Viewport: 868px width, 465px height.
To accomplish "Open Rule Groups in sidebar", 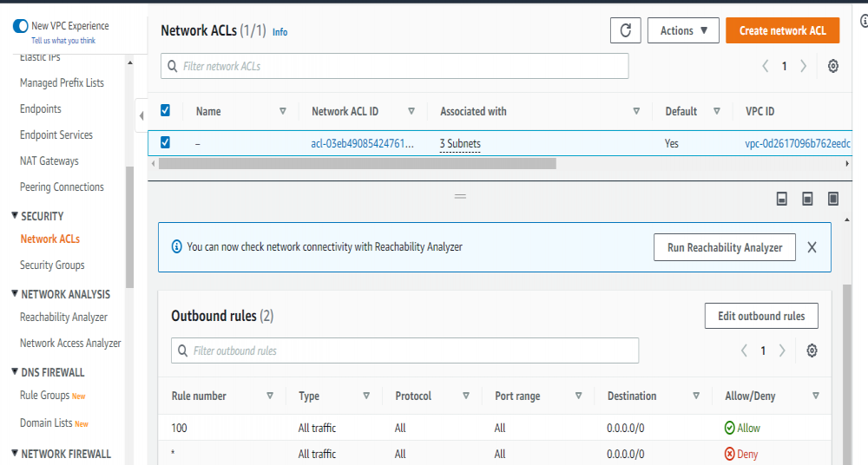I will click(45, 396).
